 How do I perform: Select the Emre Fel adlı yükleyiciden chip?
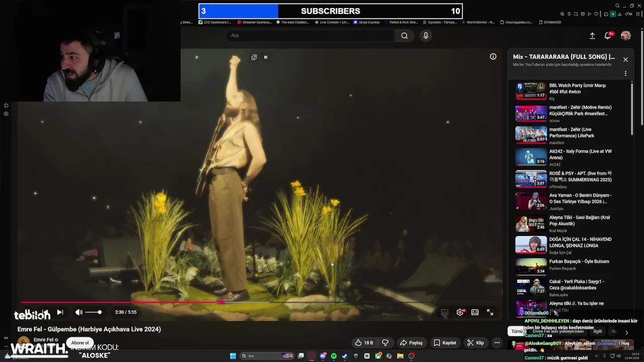558,331
